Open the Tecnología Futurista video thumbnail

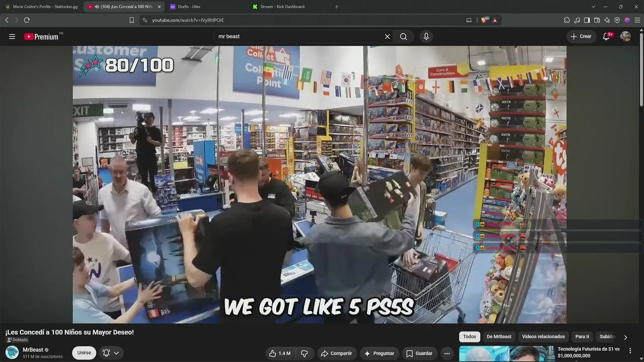pyautogui.click(x=507, y=354)
